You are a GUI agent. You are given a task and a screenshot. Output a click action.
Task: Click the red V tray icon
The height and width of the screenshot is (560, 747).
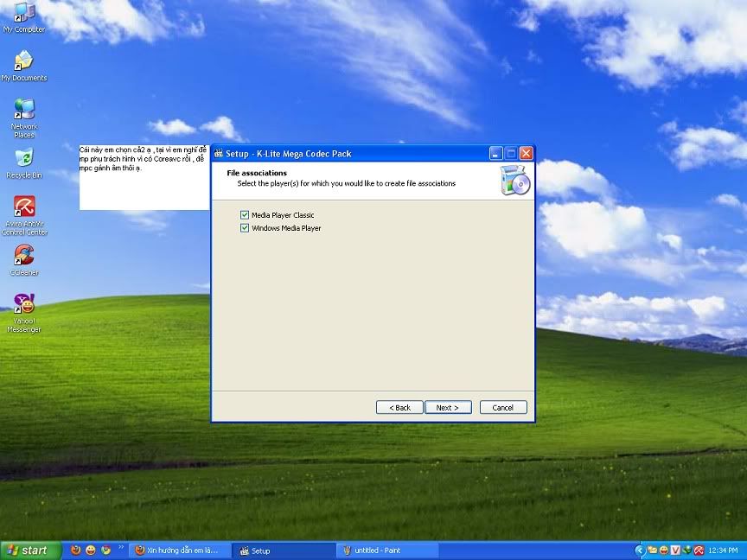(x=675, y=550)
